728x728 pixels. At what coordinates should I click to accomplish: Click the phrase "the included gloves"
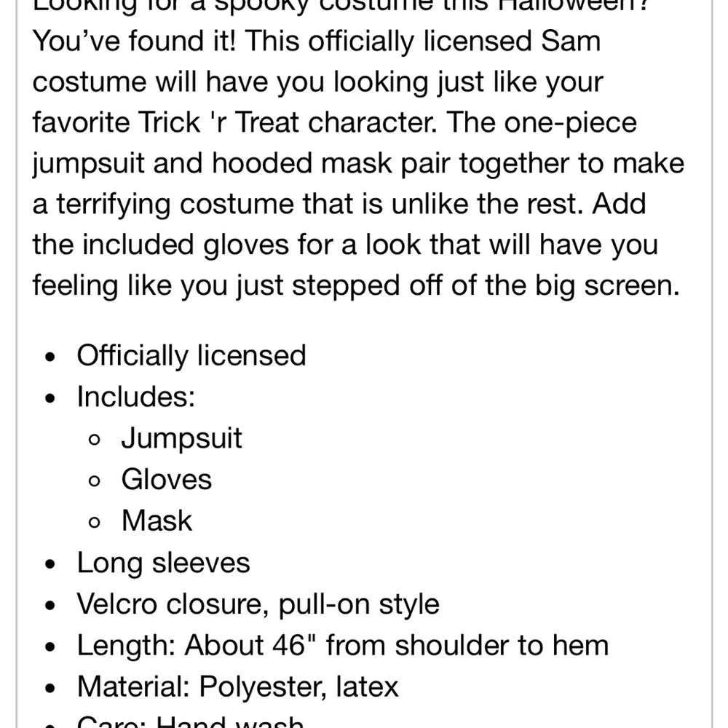[161, 245]
